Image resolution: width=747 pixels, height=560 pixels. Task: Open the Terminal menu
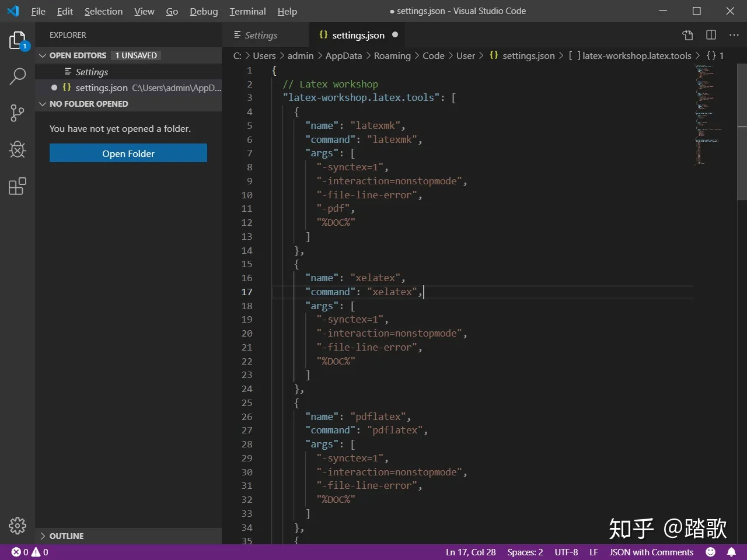[247, 11]
